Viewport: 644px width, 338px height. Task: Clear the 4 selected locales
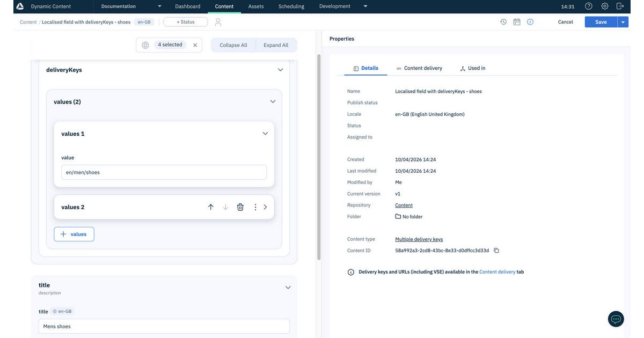click(195, 45)
